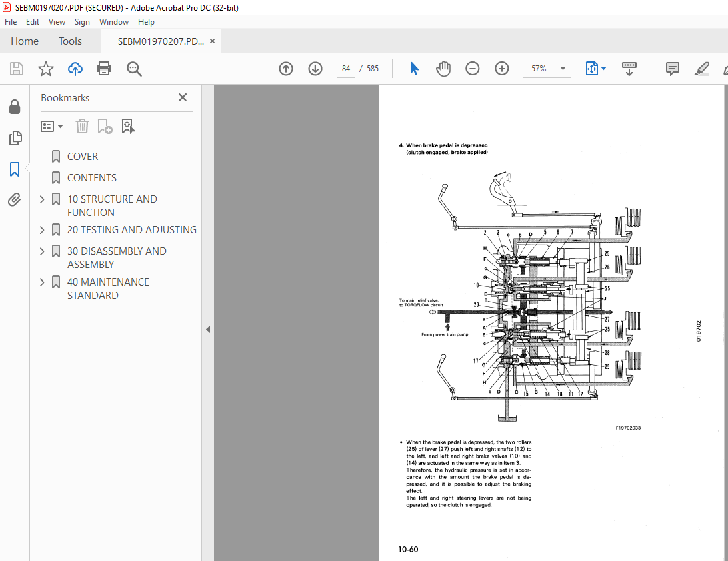Zoom out with minus button
This screenshot has height=561, width=728.
coord(472,69)
